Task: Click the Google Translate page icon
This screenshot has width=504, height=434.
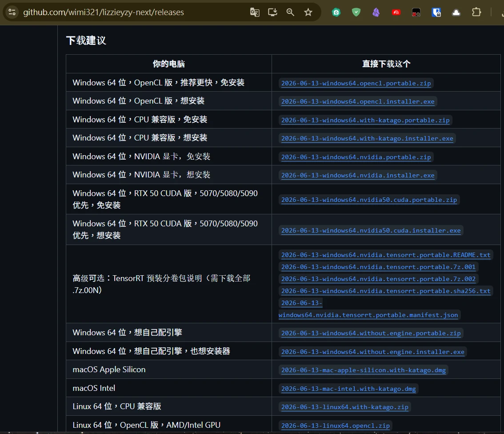Action: point(255,12)
